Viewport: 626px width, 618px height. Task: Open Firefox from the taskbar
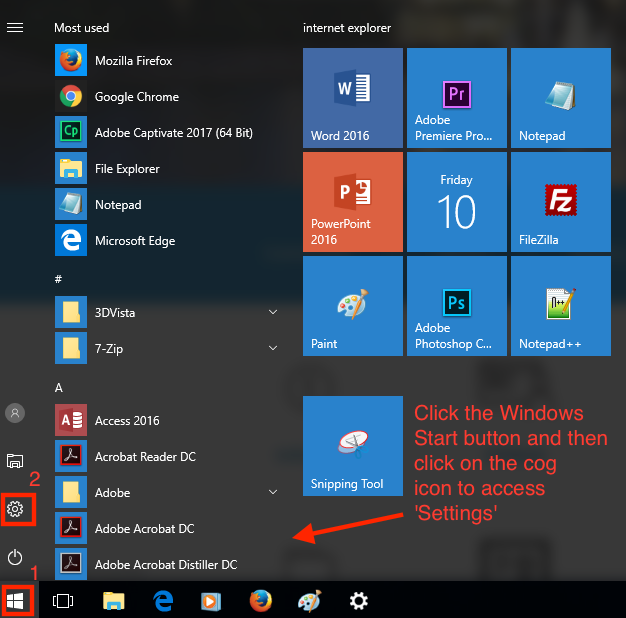(261, 601)
